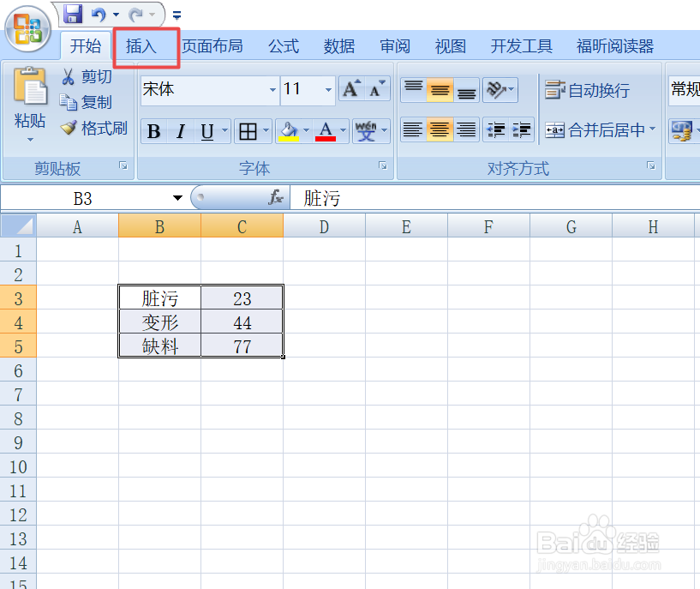The height and width of the screenshot is (589, 700).
Task: Click the wén phonetic guide icon
Action: (366, 131)
